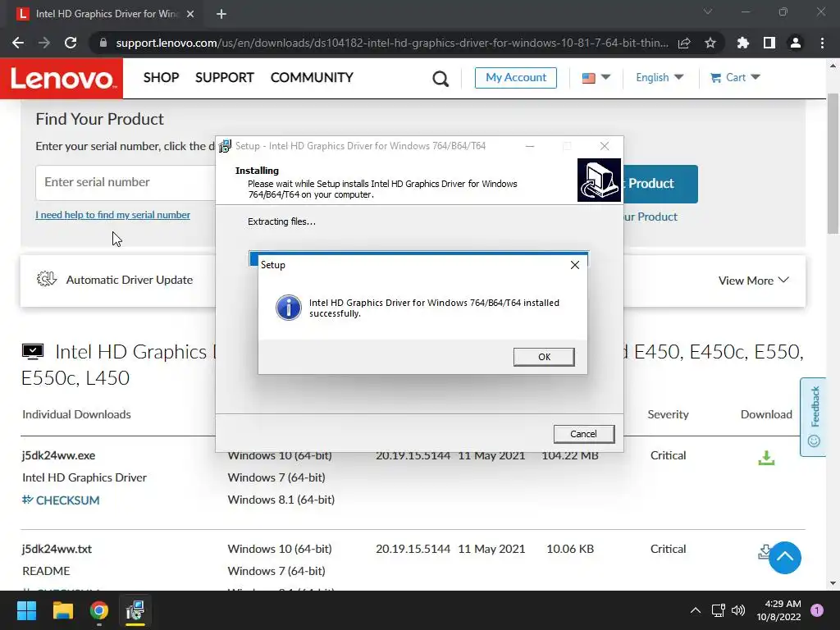Open the Feedback side tab

pos(813,417)
